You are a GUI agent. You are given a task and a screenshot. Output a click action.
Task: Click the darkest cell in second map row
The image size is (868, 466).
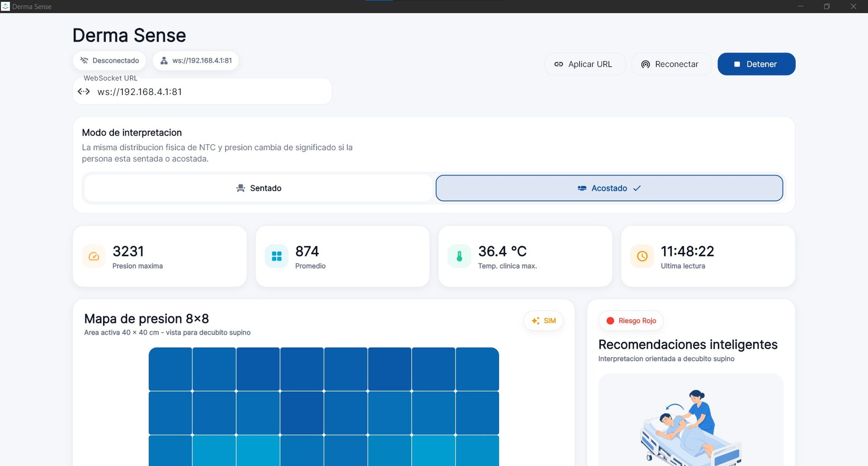302,413
